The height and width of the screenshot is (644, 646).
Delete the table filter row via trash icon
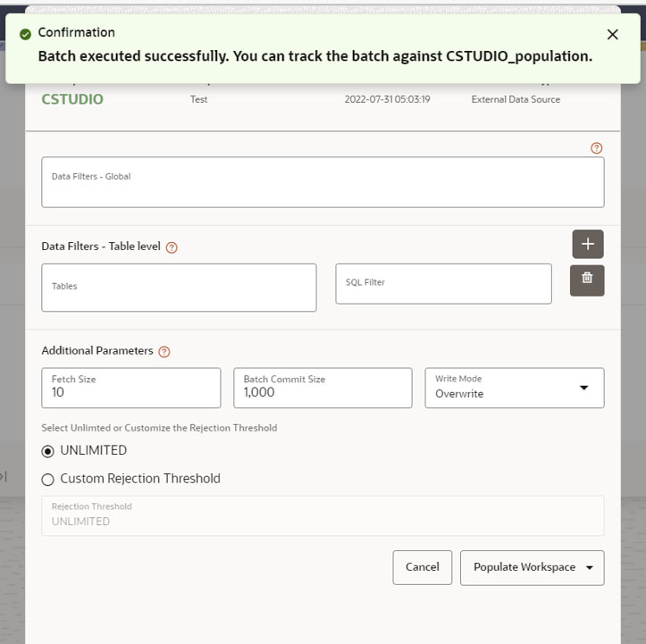click(x=587, y=280)
